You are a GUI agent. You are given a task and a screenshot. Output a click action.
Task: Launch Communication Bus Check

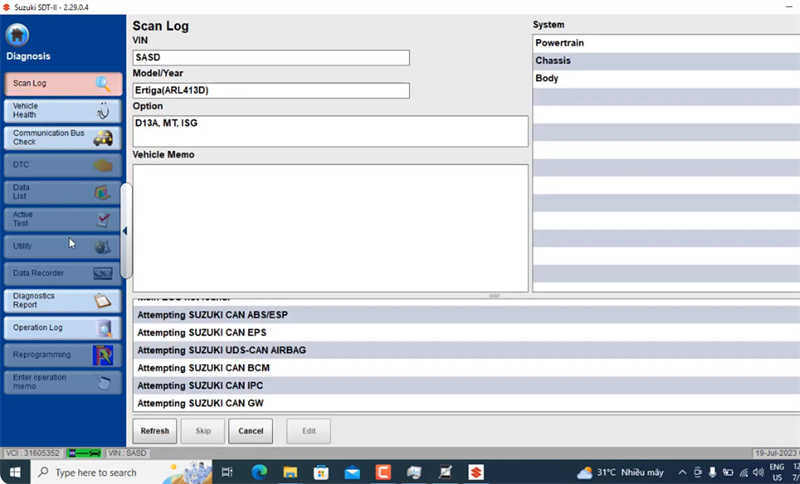tap(63, 138)
